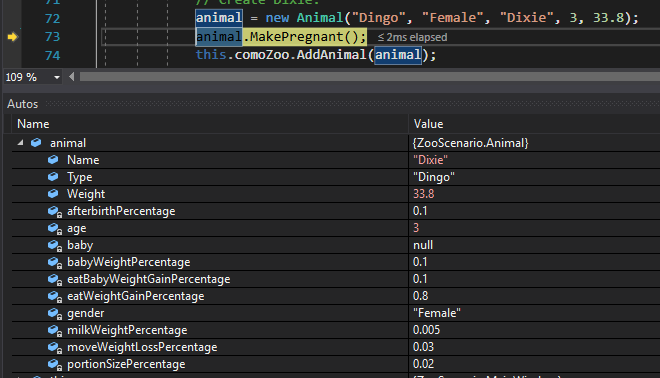Click the null value for baby
Image resolution: width=660 pixels, height=378 pixels.
point(423,245)
